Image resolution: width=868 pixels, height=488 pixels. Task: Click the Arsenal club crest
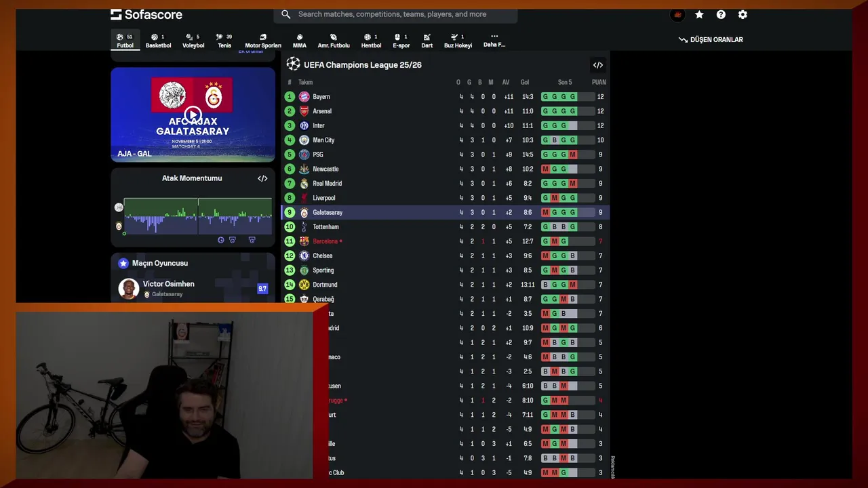click(304, 111)
